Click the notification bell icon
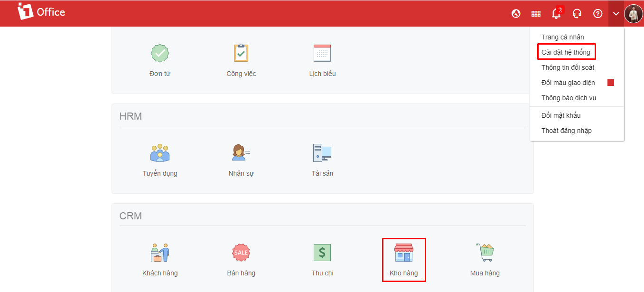Image resolution: width=644 pixels, height=292 pixels. (556, 14)
